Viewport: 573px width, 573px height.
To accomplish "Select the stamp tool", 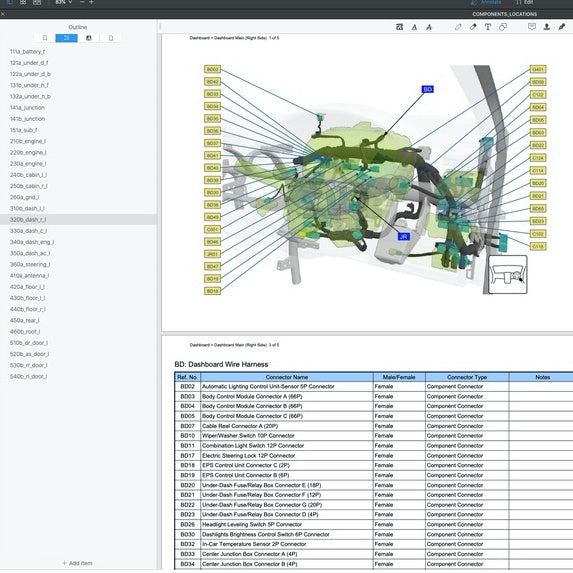I will [x=547, y=27].
